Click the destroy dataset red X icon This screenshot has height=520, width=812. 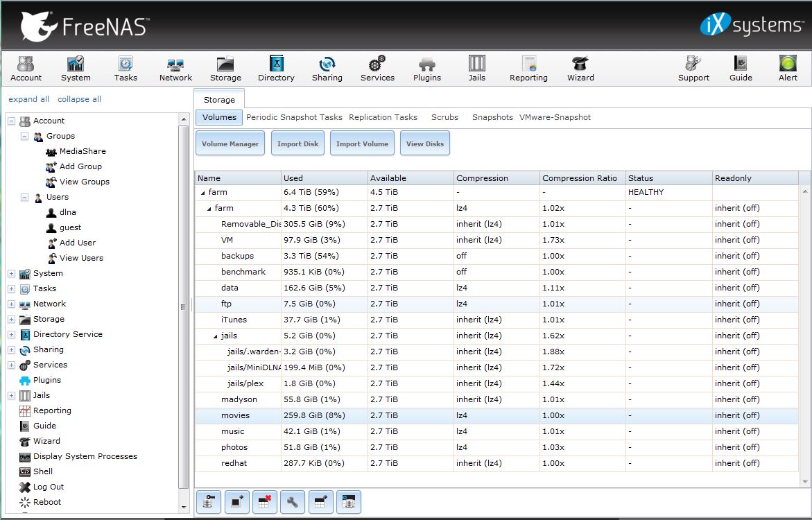tap(264, 502)
